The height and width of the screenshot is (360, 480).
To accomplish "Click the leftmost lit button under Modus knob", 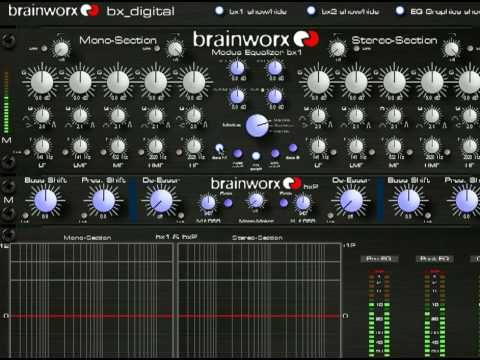I will [219, 148].
